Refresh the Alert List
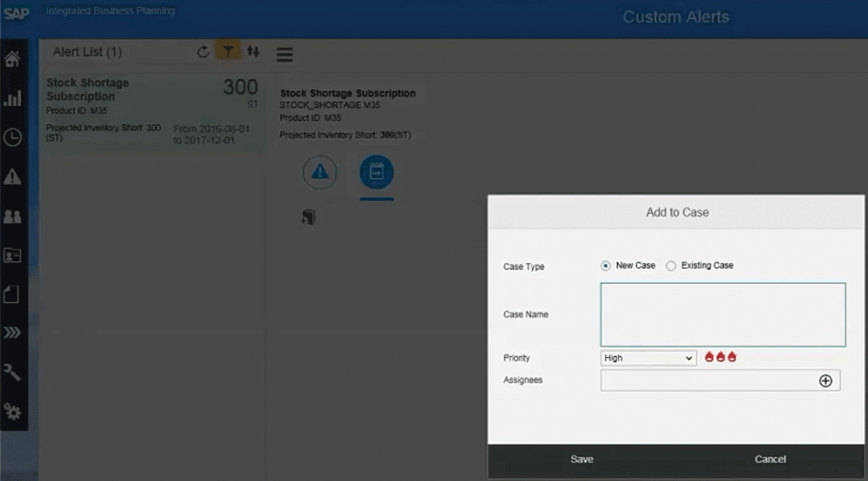The height and width of the screenshot is (481, 868). [203, 52]
